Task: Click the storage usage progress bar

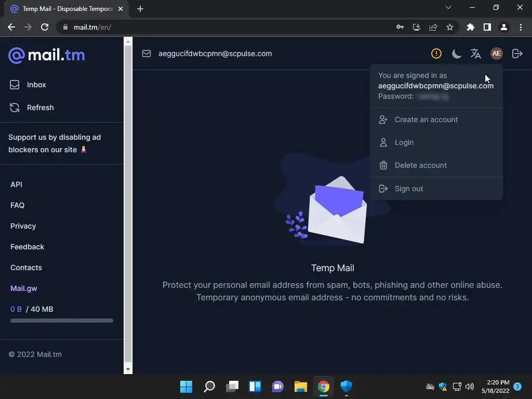Action: tap(62, 321)
